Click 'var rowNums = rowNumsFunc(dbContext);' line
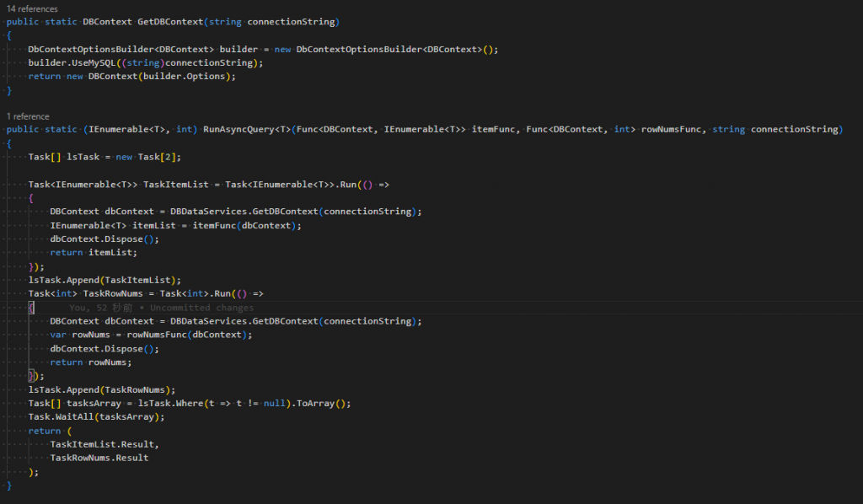 pyautogui.click(x=151, y=335)
